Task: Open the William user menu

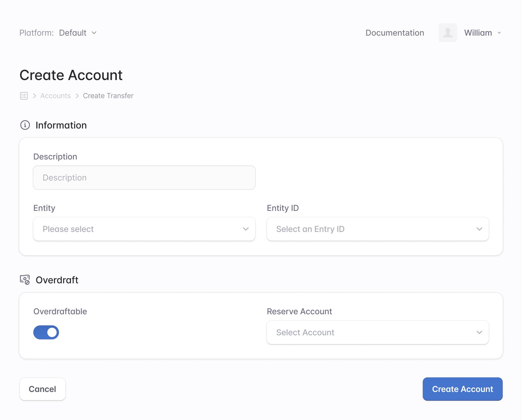Action: [478, 33]
